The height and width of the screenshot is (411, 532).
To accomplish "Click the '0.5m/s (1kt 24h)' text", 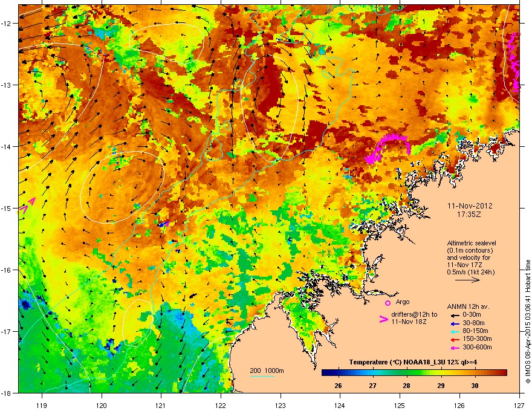I will [470, 272].
